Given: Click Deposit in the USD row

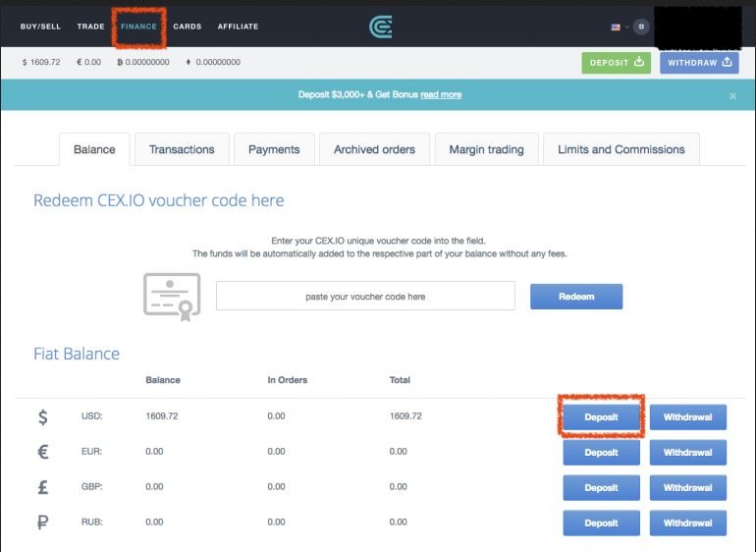Looking at the screenshot, I should 601,416.
